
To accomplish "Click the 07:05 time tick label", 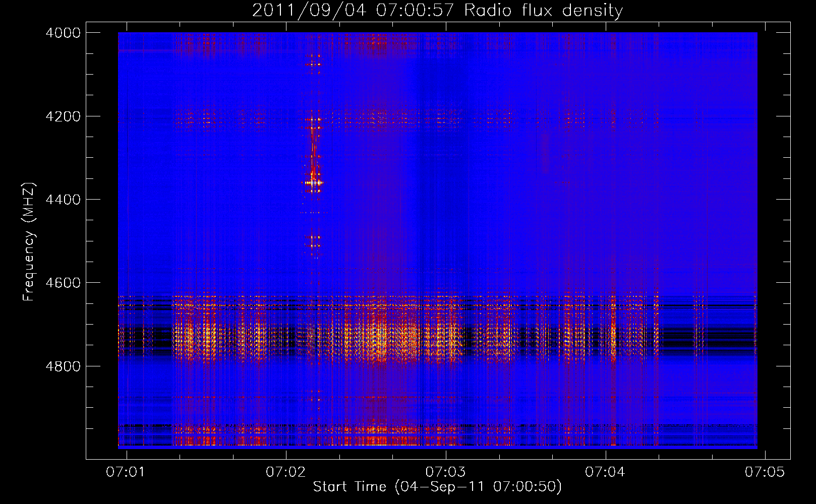I will tap(765, 472).
